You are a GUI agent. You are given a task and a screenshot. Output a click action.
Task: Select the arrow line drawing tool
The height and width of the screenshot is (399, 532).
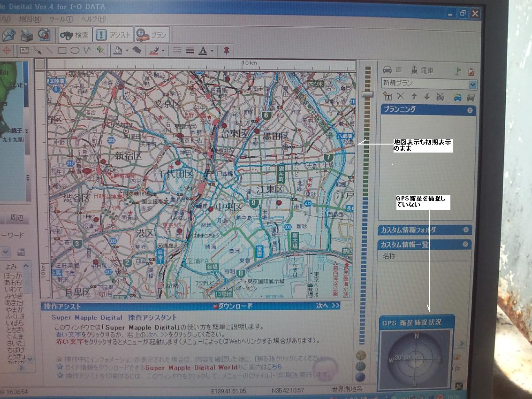point(38,51)
